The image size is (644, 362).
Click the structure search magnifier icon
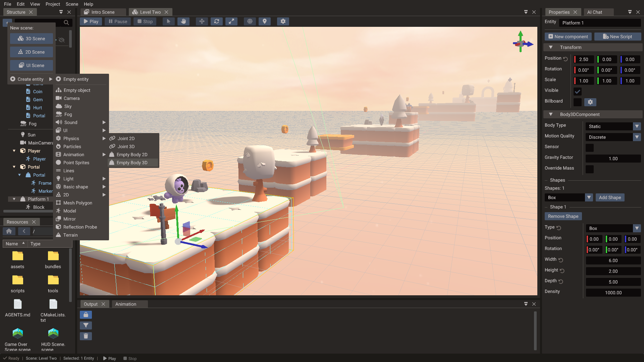pyautogui.click(x=66, y=23)
